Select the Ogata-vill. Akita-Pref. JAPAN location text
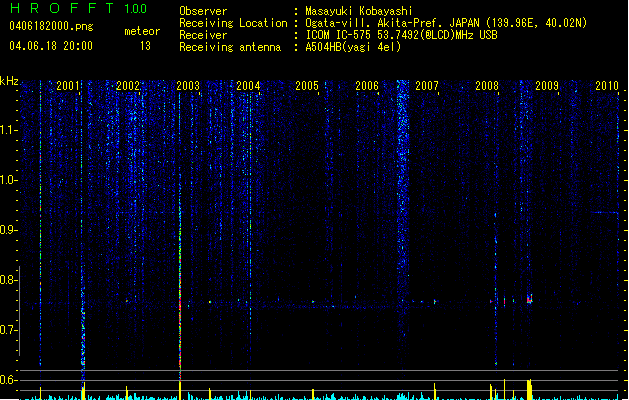 (x=446, y=23)
